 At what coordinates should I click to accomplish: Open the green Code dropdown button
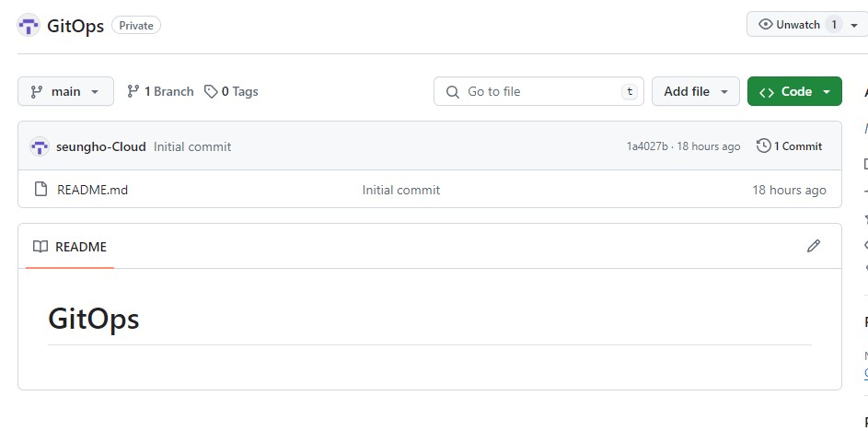coord(794,91)
